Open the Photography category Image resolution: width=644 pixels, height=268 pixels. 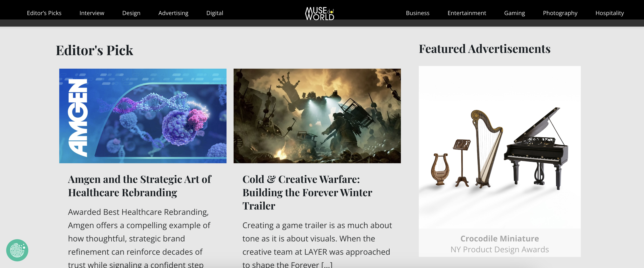(560, 13)
